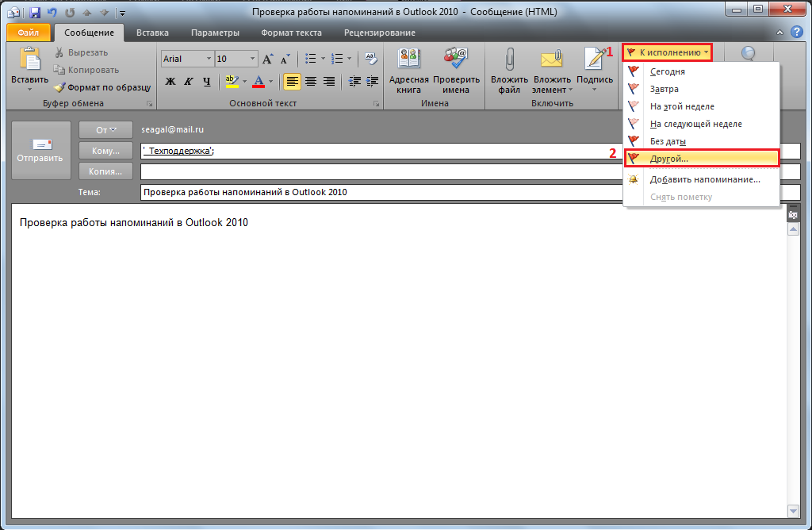
Task: Click the Вставить paste clipboard icon
Action: point(29,59)
